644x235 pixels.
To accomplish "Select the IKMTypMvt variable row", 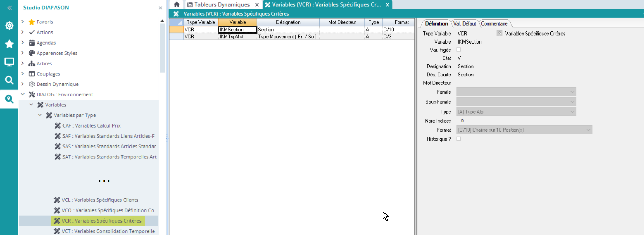I will point(232,37).
